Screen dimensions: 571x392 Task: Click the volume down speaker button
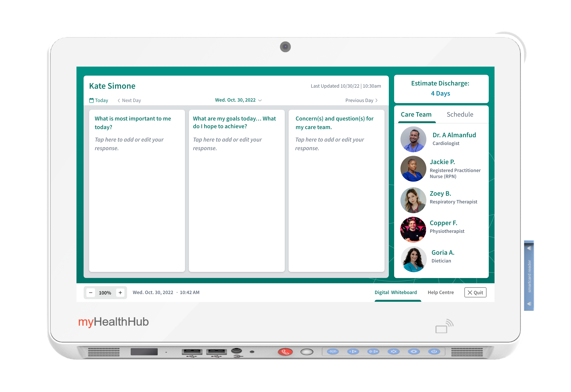click(x=353, y=351)
